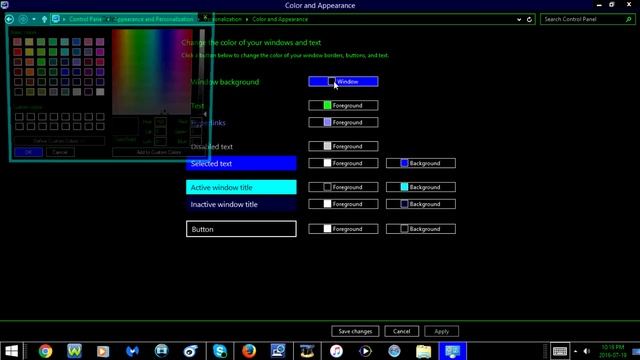Change Button Background color

[x=421, y=229]
